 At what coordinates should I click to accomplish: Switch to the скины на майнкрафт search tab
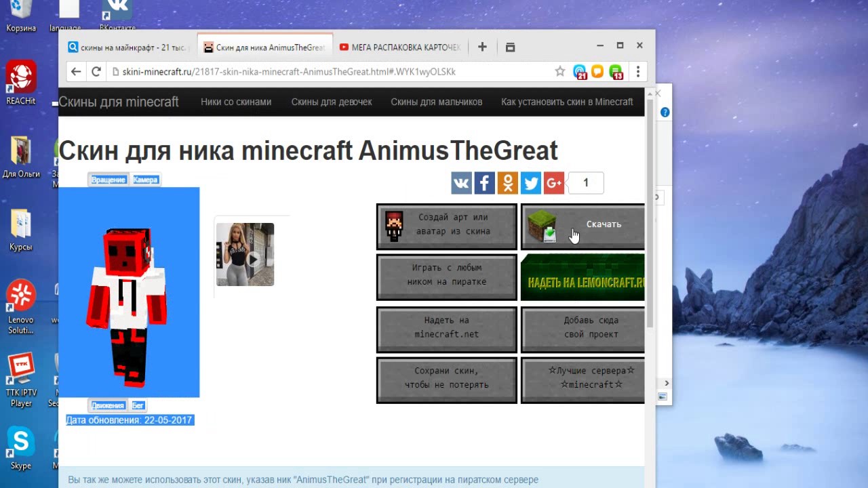point(129,47)
